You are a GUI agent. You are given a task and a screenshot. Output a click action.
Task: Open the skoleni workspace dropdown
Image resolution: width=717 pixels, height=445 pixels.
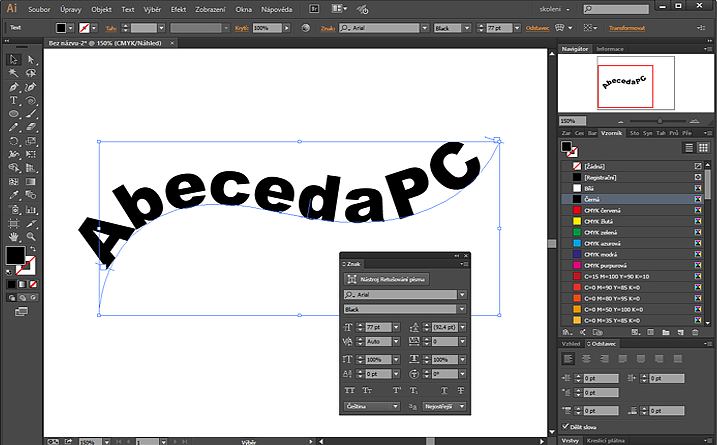click(x=555, y=9)
